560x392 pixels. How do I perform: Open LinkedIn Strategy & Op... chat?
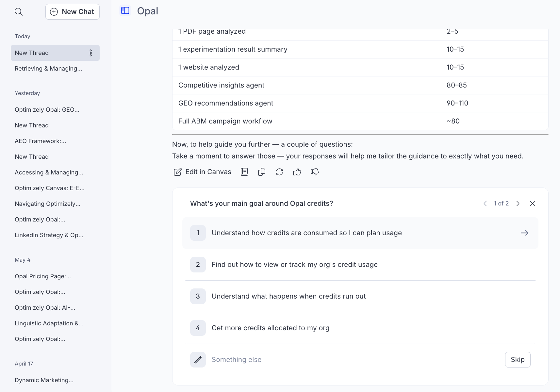[x=55, y=235]
